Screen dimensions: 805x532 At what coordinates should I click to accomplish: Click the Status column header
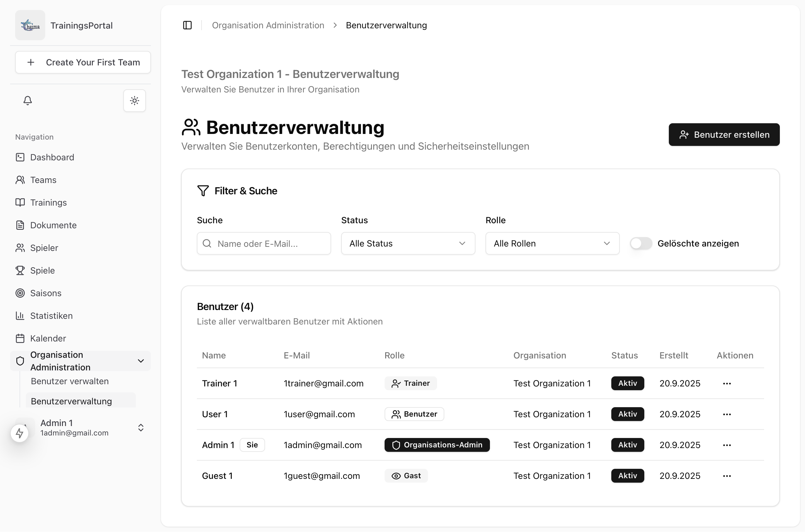pos(624,355)
